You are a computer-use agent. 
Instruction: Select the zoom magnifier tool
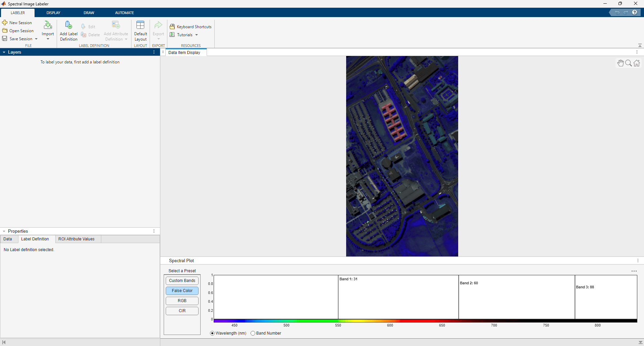point(628,63)
